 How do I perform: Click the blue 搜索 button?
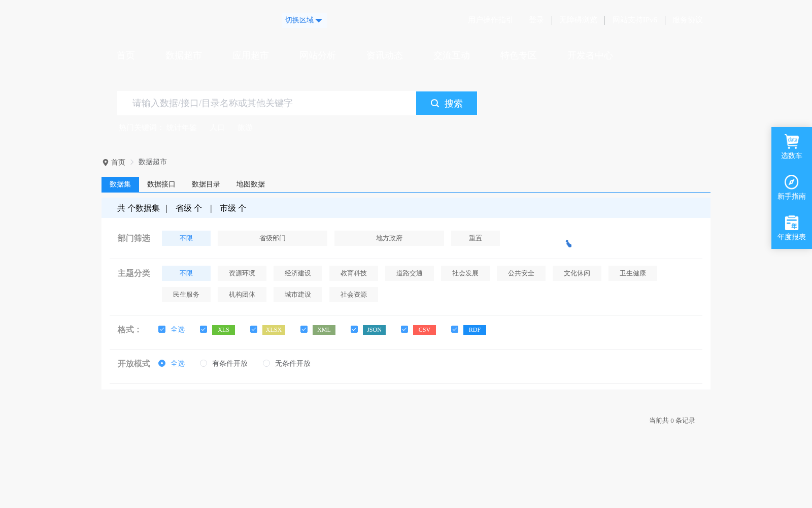pyautogui.click(x=447, y=103)
